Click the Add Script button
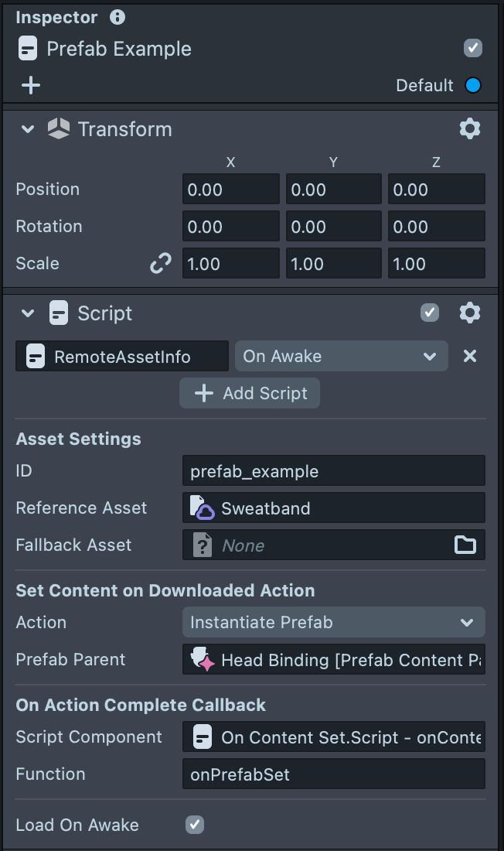 [250, 393]
